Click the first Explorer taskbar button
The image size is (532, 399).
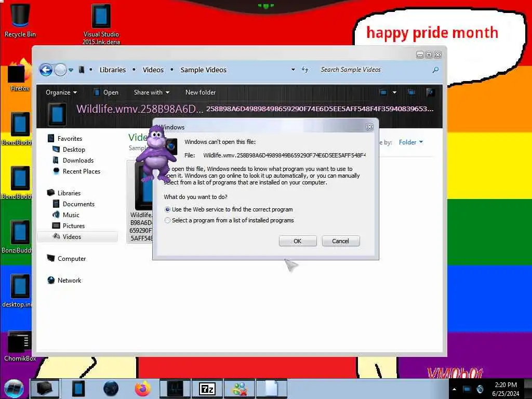45,389
